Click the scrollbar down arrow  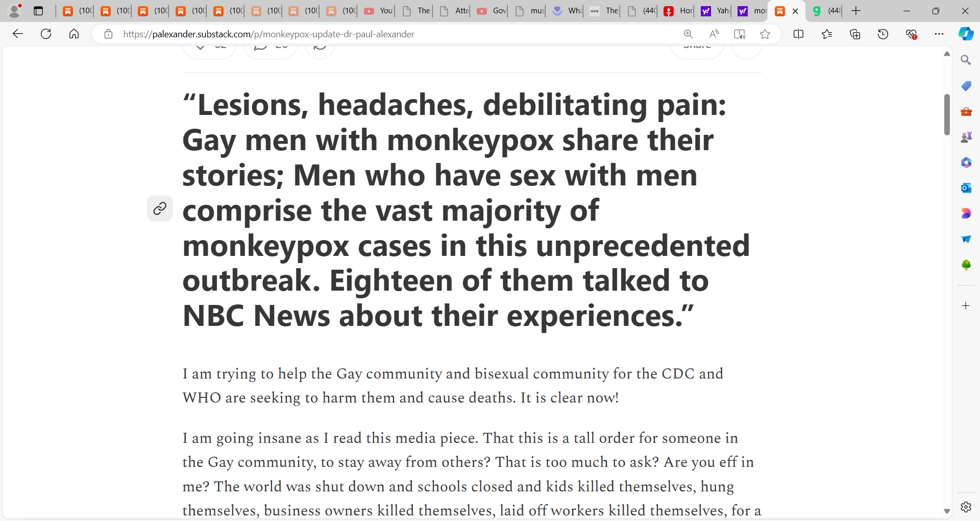tap(947, 511)
